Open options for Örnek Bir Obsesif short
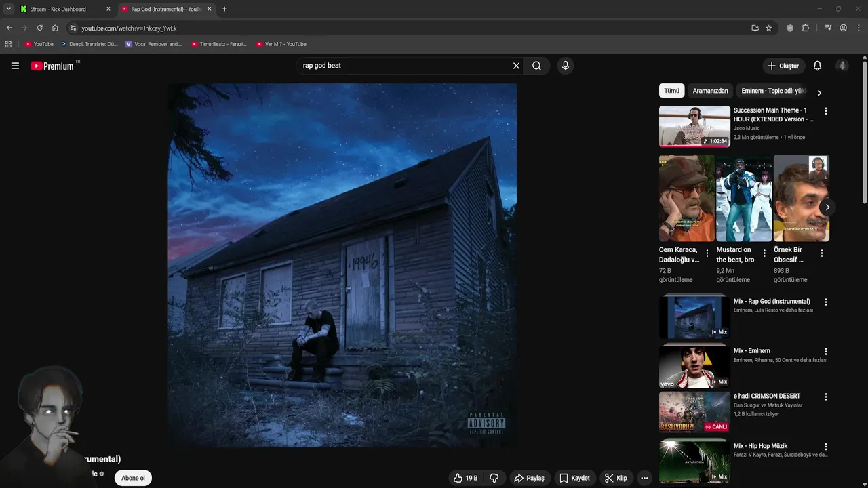 click(x=822, y=253)
